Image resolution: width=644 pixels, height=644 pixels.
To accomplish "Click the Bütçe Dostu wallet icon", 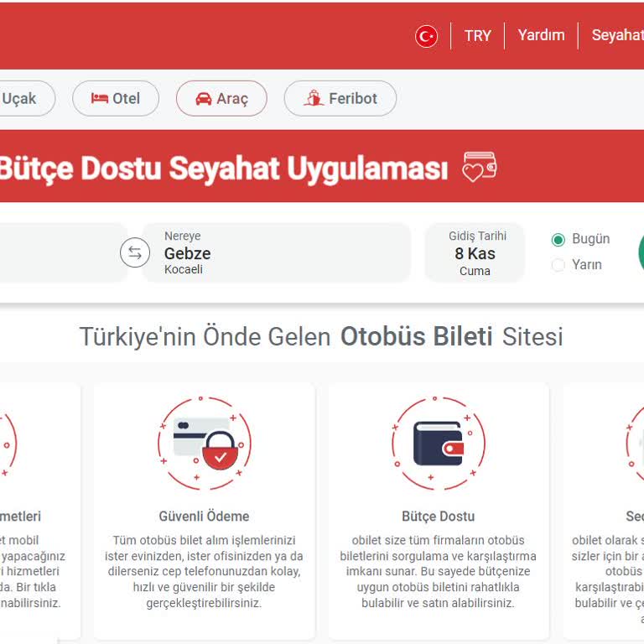I will coord(439,443).
